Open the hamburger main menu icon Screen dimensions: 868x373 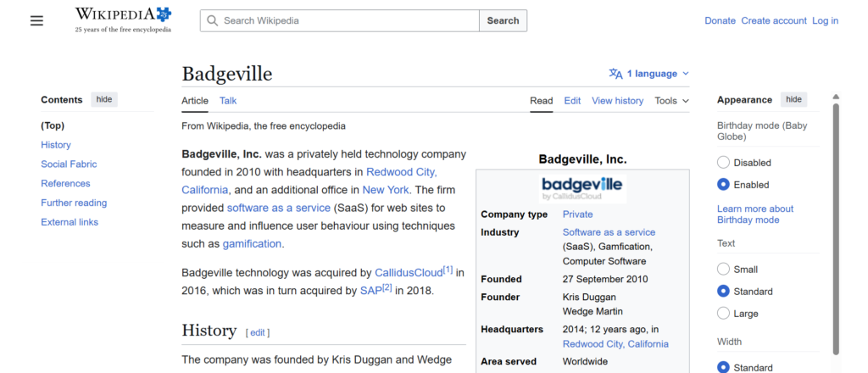coord(36,20)
